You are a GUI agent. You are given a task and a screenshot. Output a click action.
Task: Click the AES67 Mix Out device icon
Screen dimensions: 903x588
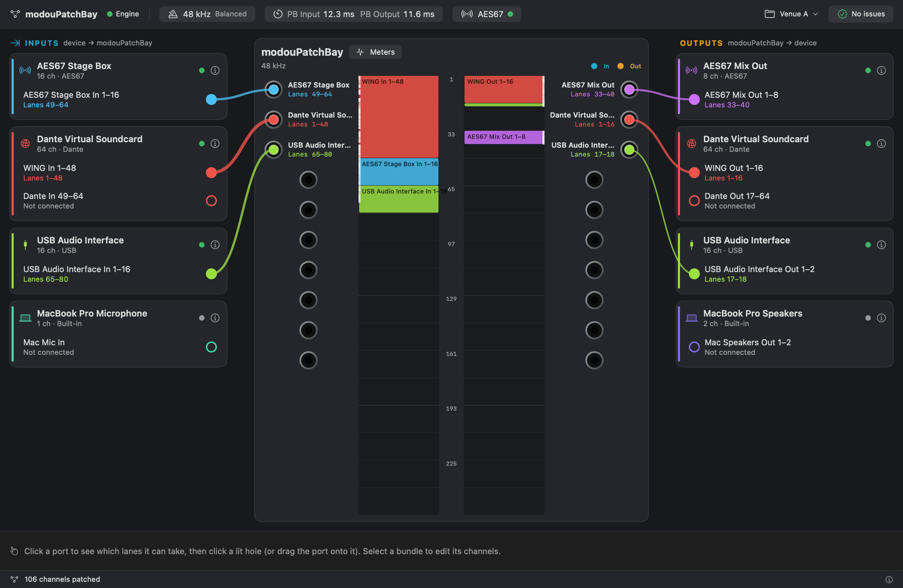[692, 70]
